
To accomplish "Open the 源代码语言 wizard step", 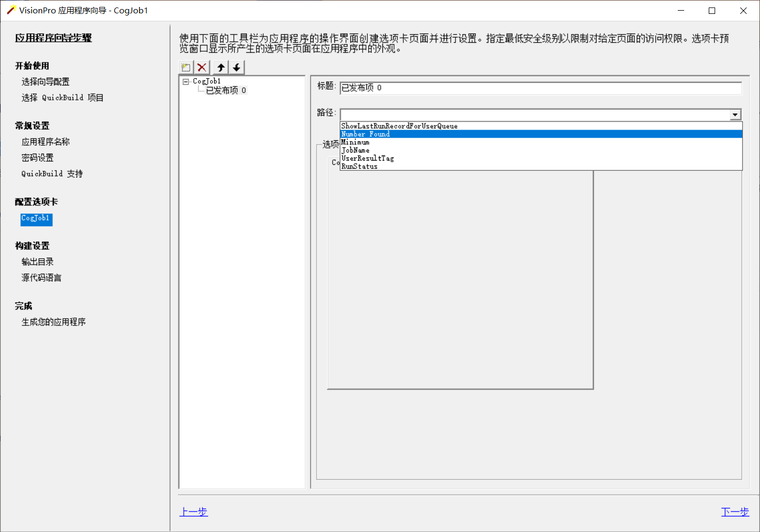I will (41, 277).
